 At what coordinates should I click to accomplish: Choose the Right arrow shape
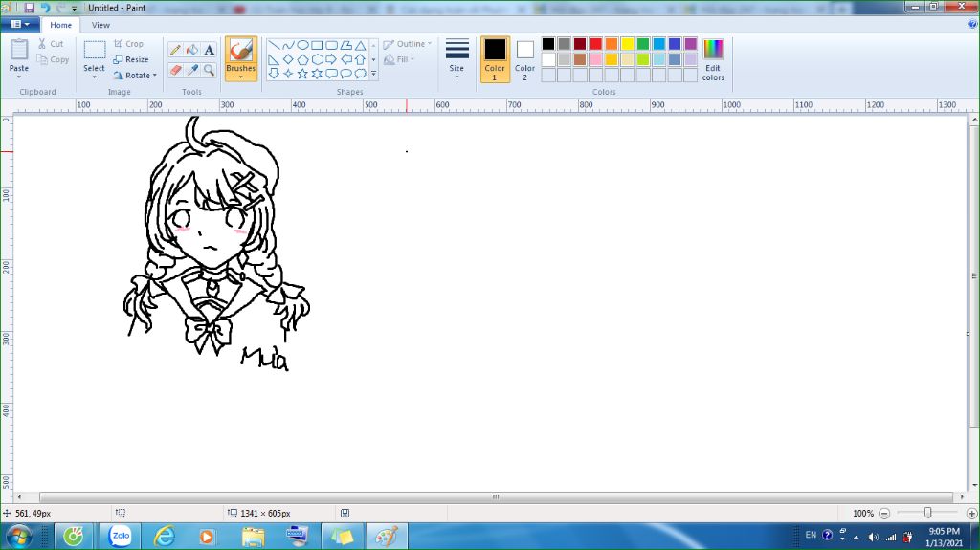[x=331, y=59]
